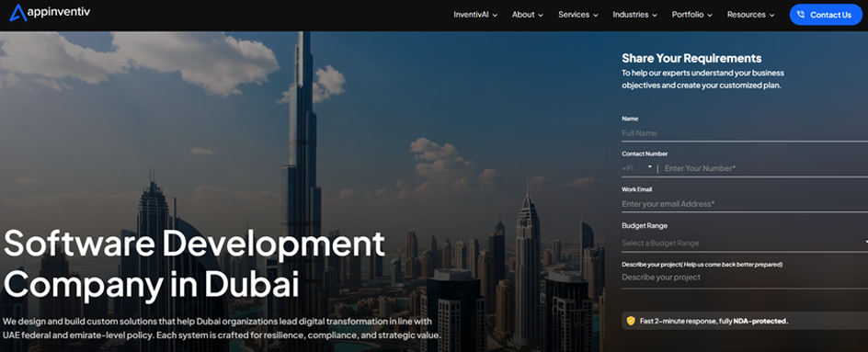Expand the chevron beside Portfolio

pyautogui.click(x=710, y=16)
